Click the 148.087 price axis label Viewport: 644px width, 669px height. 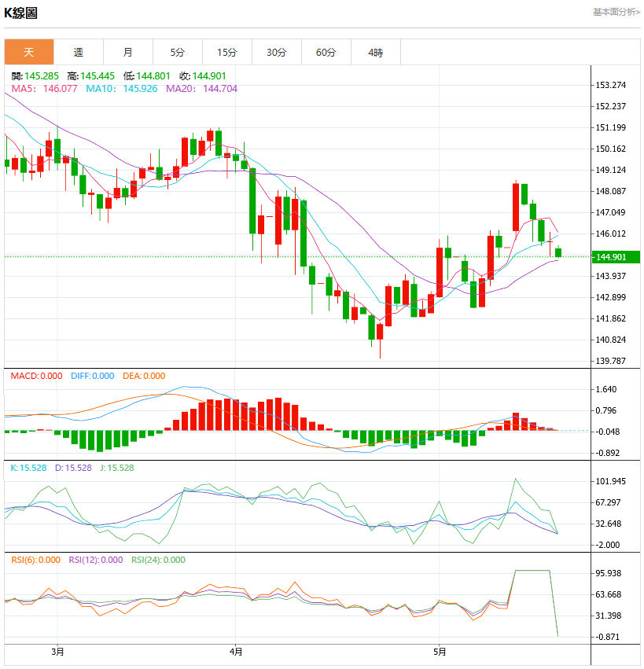coord(610,191)
